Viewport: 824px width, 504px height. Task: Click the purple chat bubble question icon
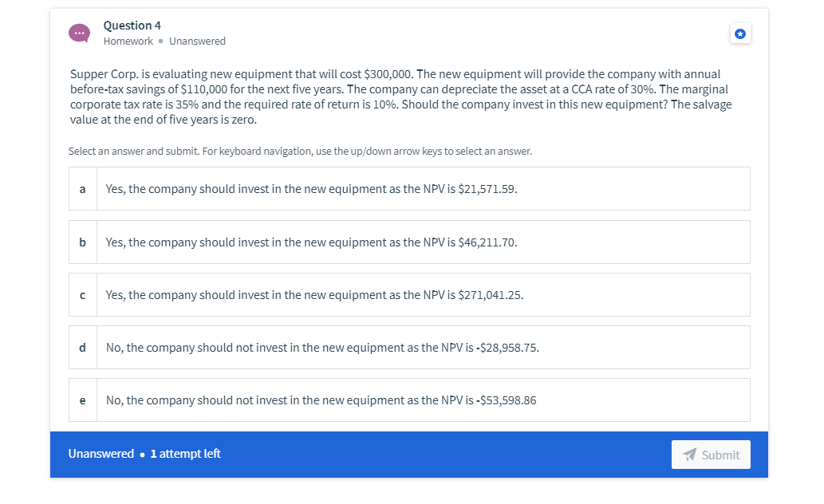(x=79, y=33)
